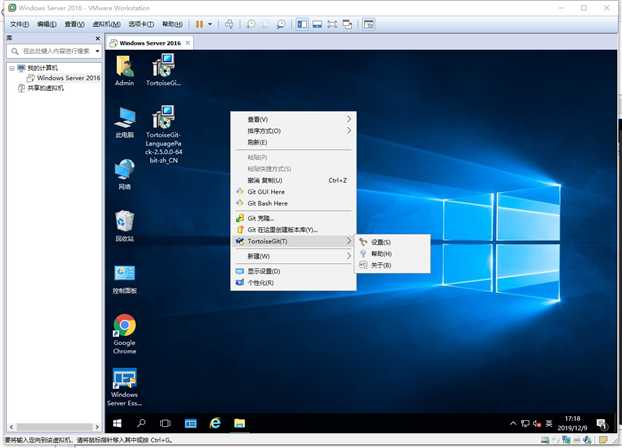
Task: Expand the 查看(V) context menu submenu
Action: 294,119
